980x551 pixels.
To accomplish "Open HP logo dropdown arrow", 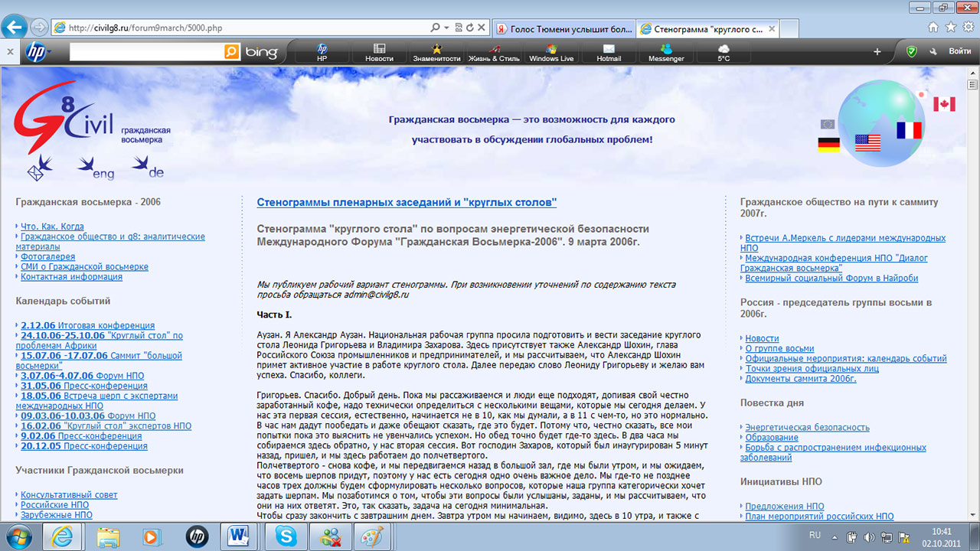I will click(49, 52).
